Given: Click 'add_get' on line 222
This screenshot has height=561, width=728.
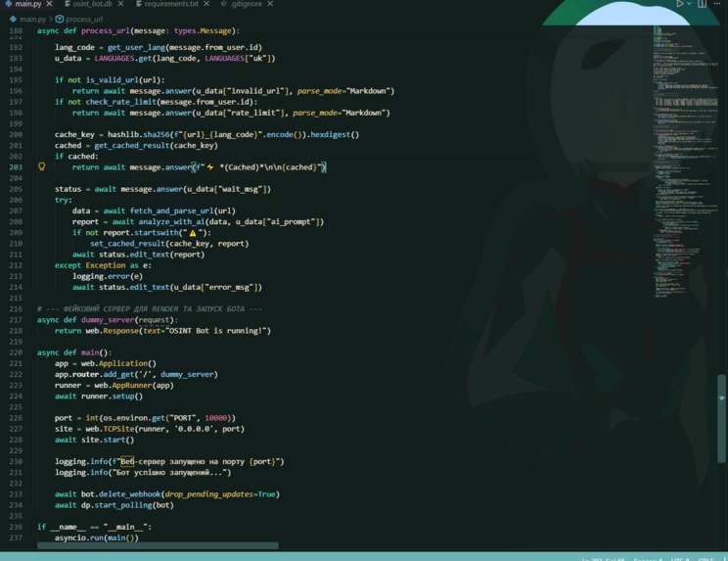Looking at the screenshot, I should (116, 374).
